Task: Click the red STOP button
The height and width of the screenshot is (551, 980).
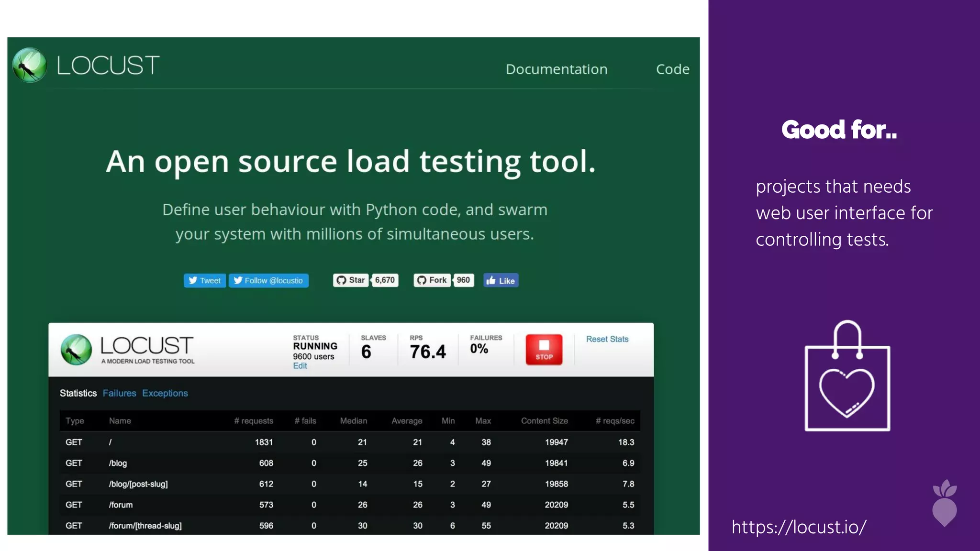Action: coord(544,350)
